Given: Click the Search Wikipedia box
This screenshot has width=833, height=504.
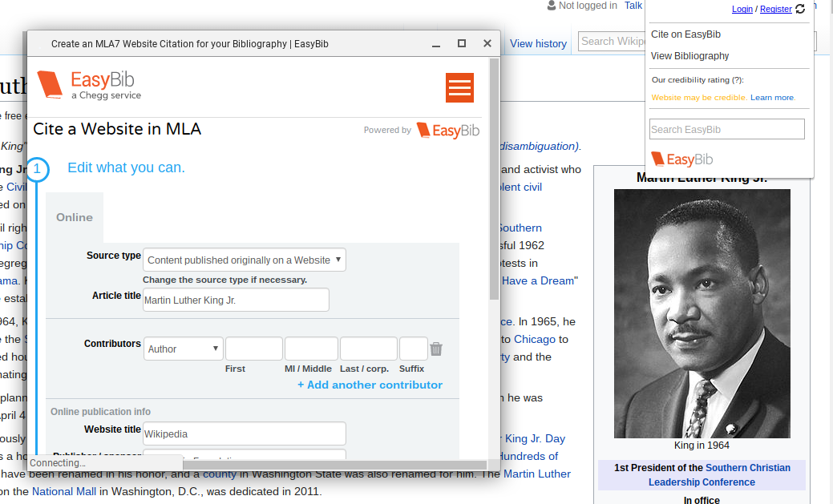Looking at the screenshot, I should 612,42.
